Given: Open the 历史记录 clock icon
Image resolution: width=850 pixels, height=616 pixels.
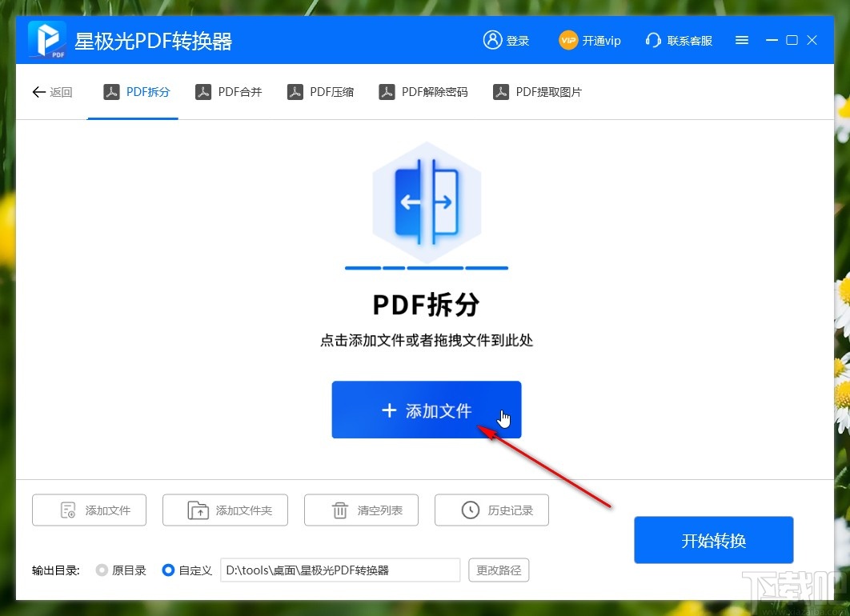Looking at the screenshot, I should 468,510.
